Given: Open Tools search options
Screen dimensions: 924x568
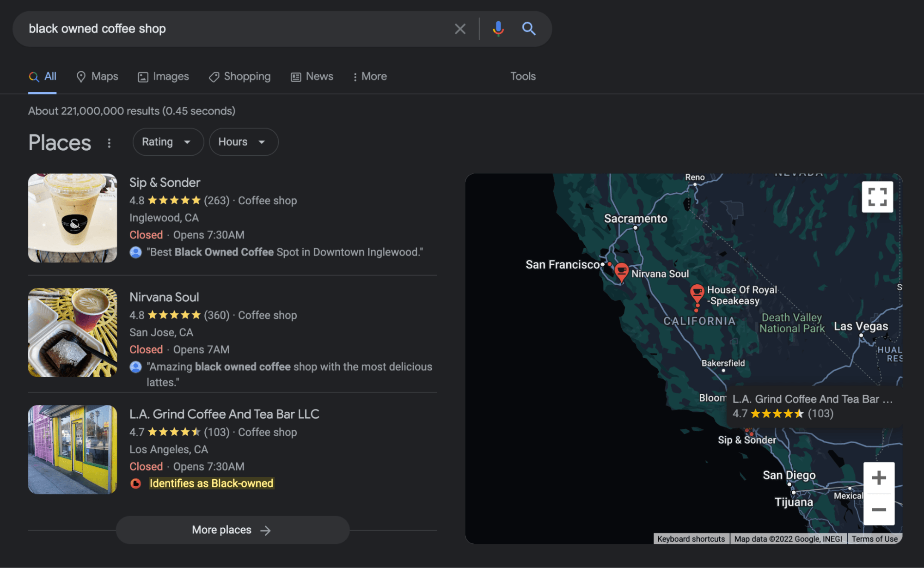Looking at the screenshot, I should (522, 76).
